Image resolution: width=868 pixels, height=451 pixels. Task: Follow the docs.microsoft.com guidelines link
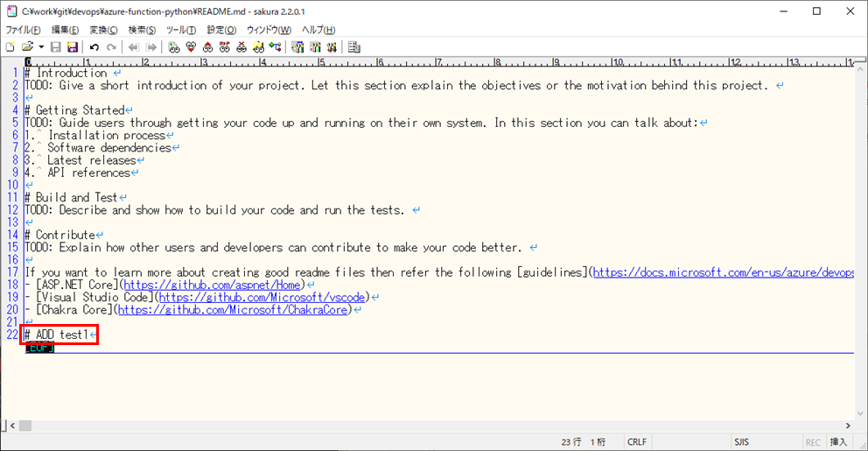724,272
